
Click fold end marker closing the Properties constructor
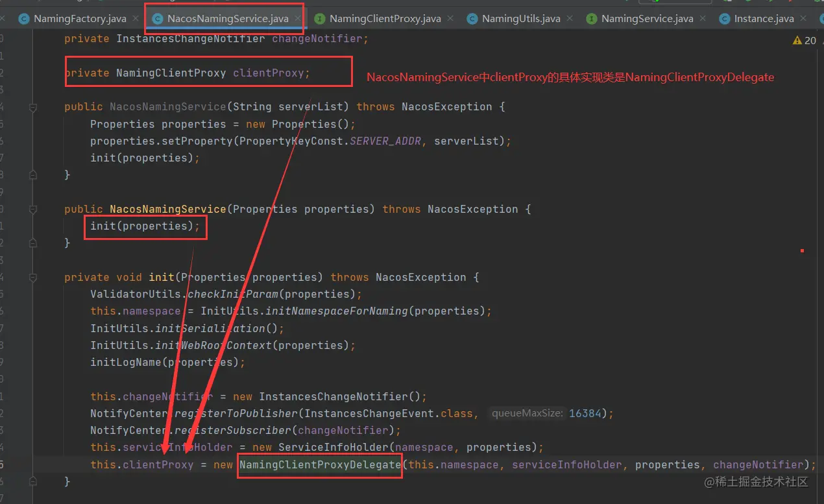pos(33,243)
